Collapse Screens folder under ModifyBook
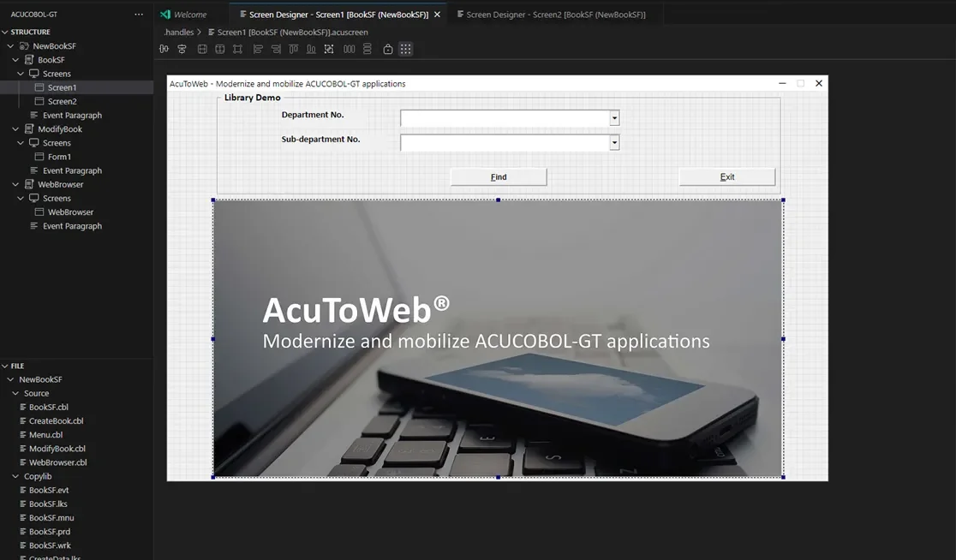Viewport: 956px width, 560px height. point(20,143)
